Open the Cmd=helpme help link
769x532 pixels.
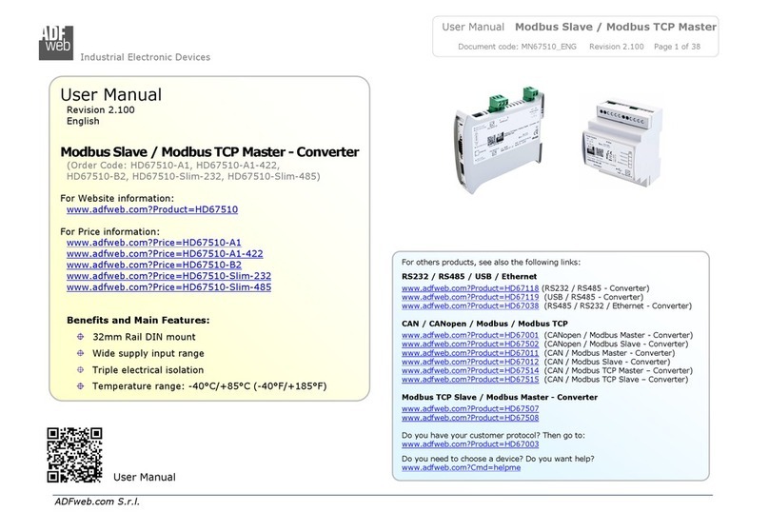click(x=461, y=468)
